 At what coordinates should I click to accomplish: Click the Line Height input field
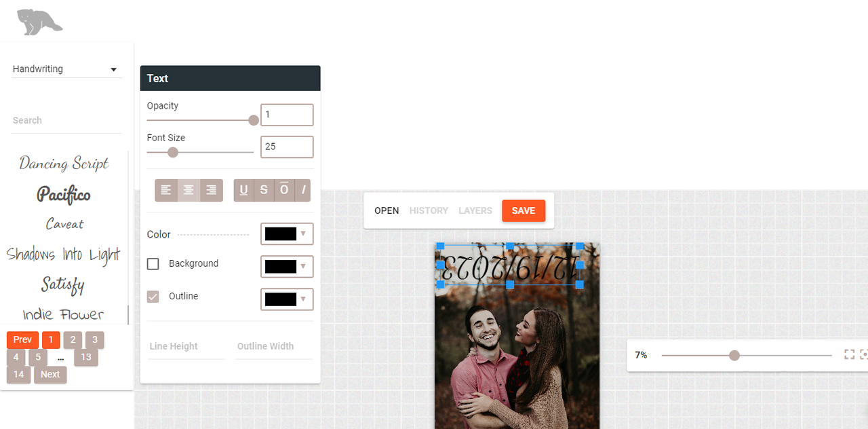(186, 346)
